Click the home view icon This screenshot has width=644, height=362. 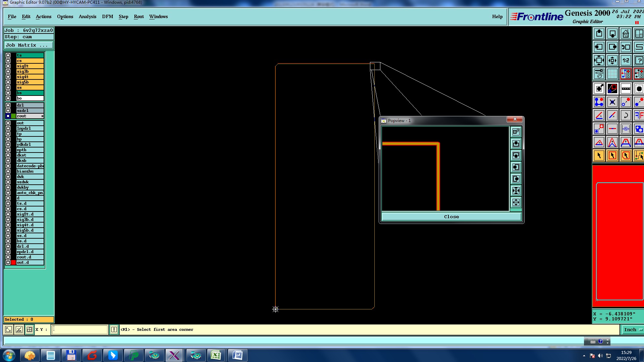(626, 34)
